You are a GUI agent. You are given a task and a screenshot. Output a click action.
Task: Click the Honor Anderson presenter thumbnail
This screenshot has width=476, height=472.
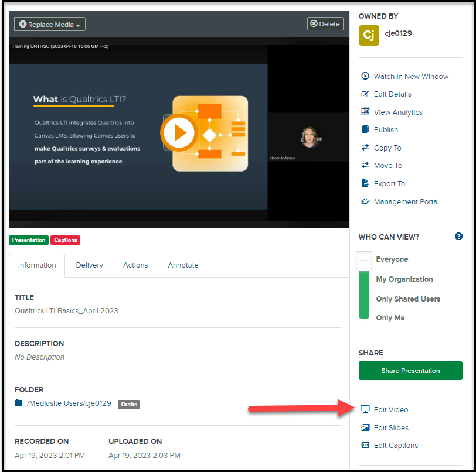[x=309, y=137]
